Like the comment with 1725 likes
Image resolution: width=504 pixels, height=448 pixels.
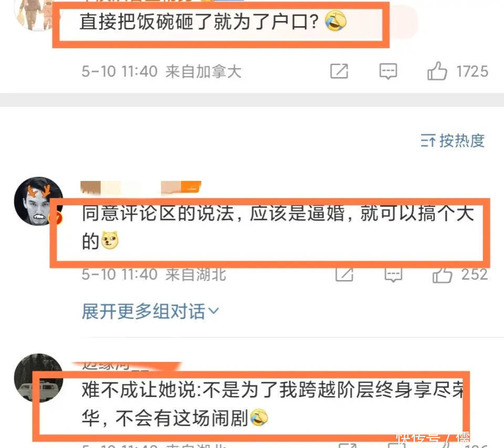click(x=437, y=71)
